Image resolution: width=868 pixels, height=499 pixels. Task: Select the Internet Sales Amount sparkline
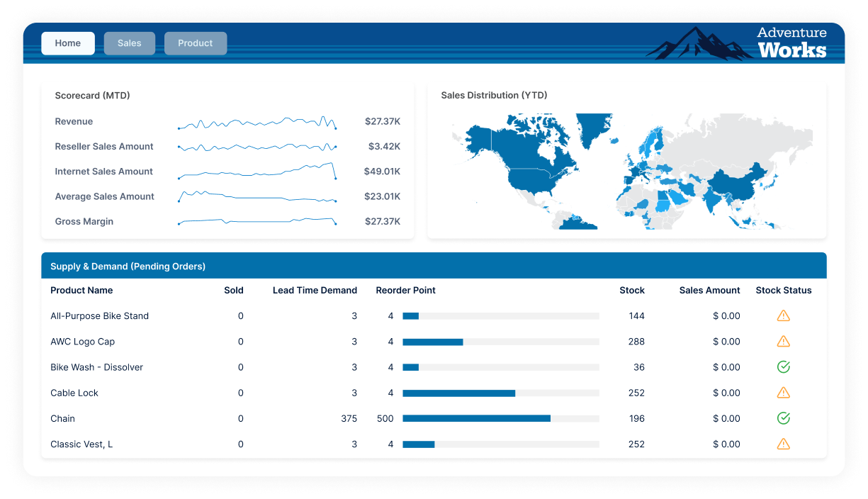[x=257, y=172]
